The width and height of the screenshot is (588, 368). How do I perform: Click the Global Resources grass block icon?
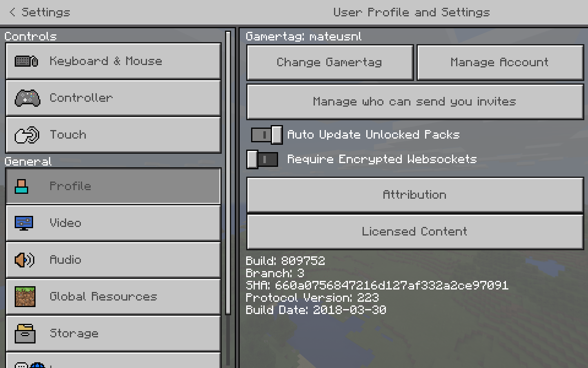pos(25,297)
